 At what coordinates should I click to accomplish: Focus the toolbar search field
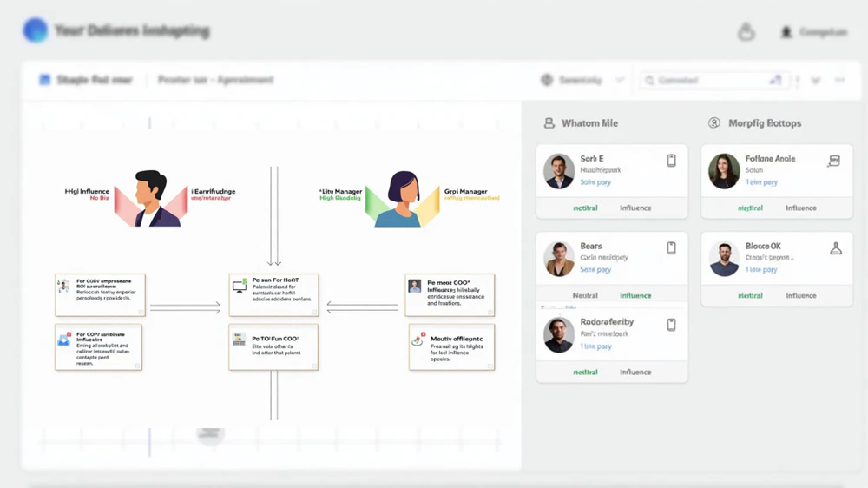[713, 80]
